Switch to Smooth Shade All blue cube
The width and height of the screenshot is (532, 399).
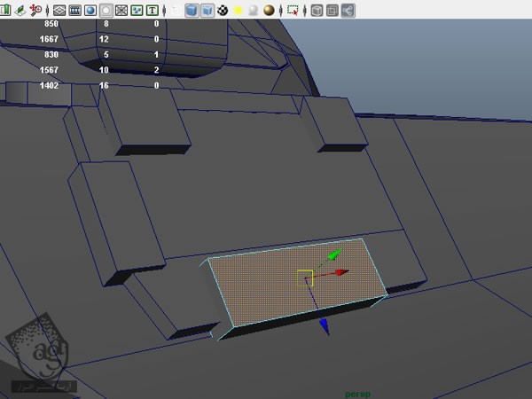click(191, 12)
